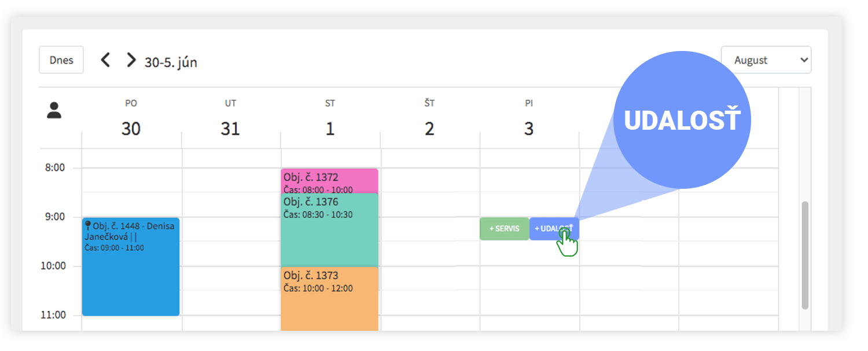Viewport: 868px width, 351px height.
Task: Click the 30-5. jún date range title
Action: tap(171, 62)
